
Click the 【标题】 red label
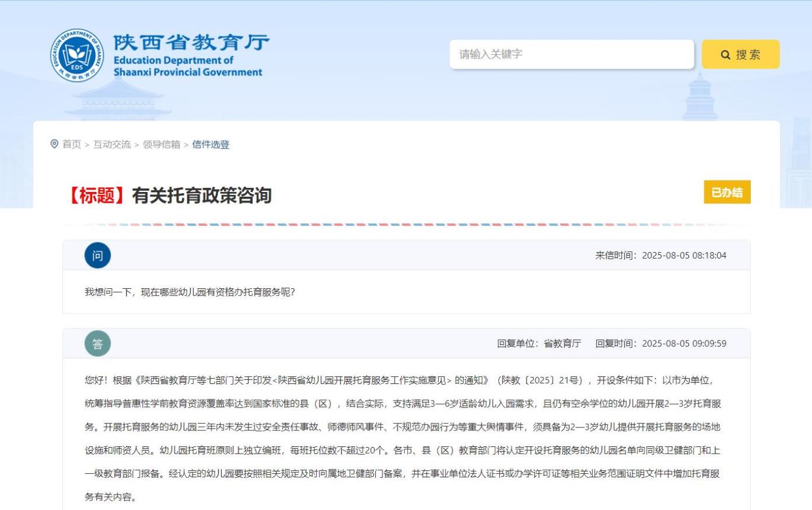(x=97, y=196)
